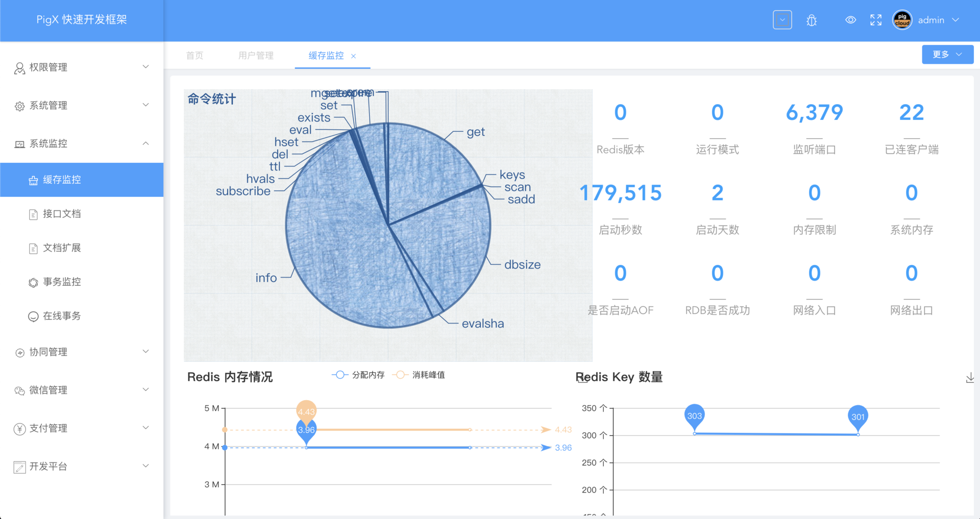The image size is (980, 519).
Task: Click the 301 marker on key chart
Action: [x=858, y=416]
